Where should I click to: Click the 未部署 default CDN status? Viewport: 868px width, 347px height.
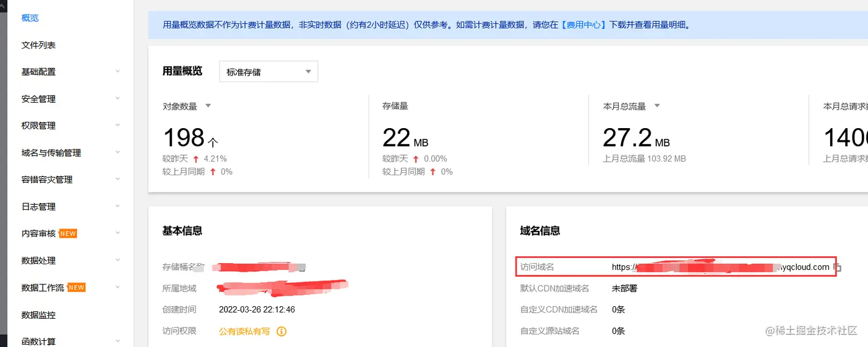click(x=625, y=288)
